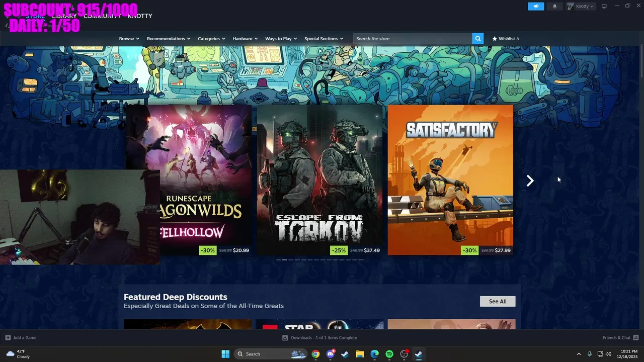Open Friends & Chat
Image resolution: width=644 pixels, height=362 pixels.
pyautogui.click(x=621, y=337)
